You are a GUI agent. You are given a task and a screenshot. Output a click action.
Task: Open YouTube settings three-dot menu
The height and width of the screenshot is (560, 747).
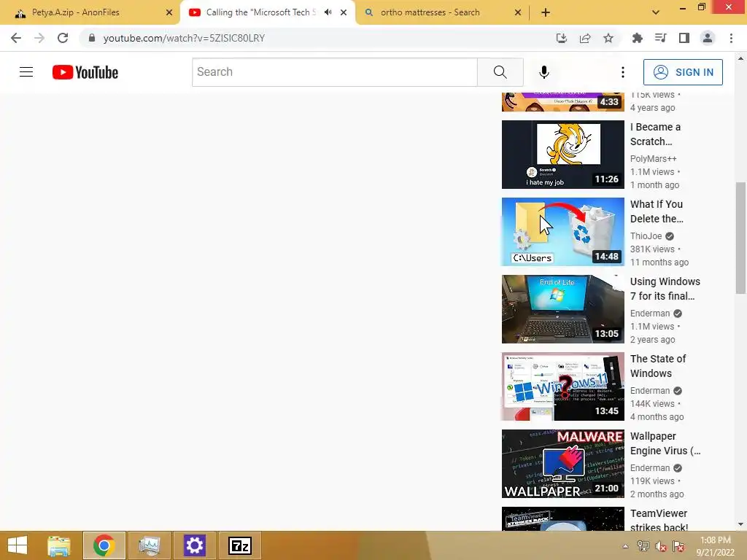[x=623, y=72]
